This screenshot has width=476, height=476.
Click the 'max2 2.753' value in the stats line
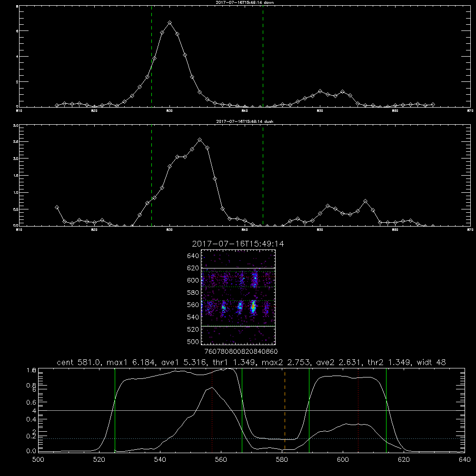(x=287, y=362)
